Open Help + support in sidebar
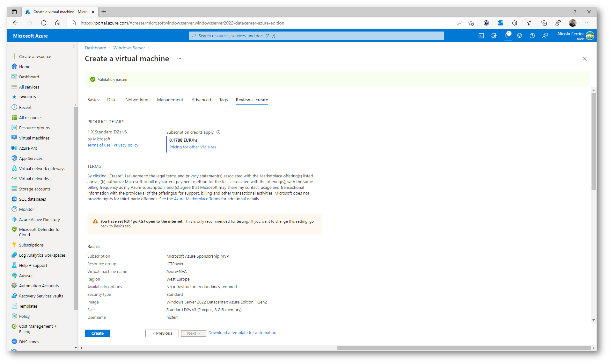Viewport: 610px width, 364px height. [33, 265]
